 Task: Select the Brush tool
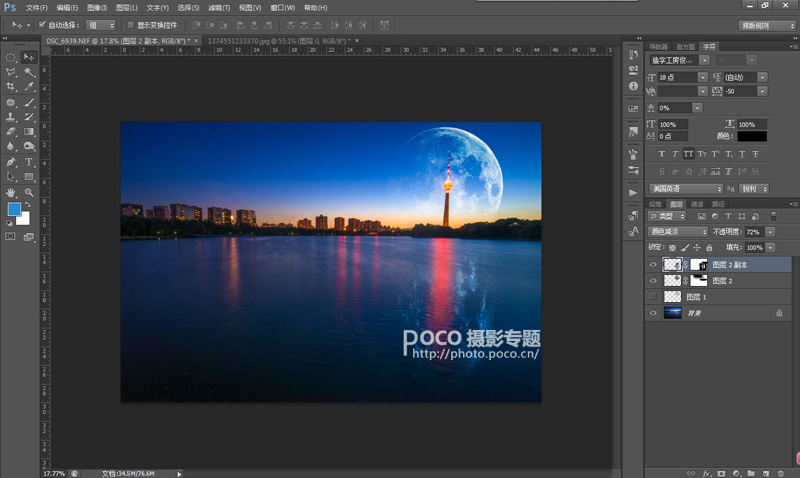point(29,103)
